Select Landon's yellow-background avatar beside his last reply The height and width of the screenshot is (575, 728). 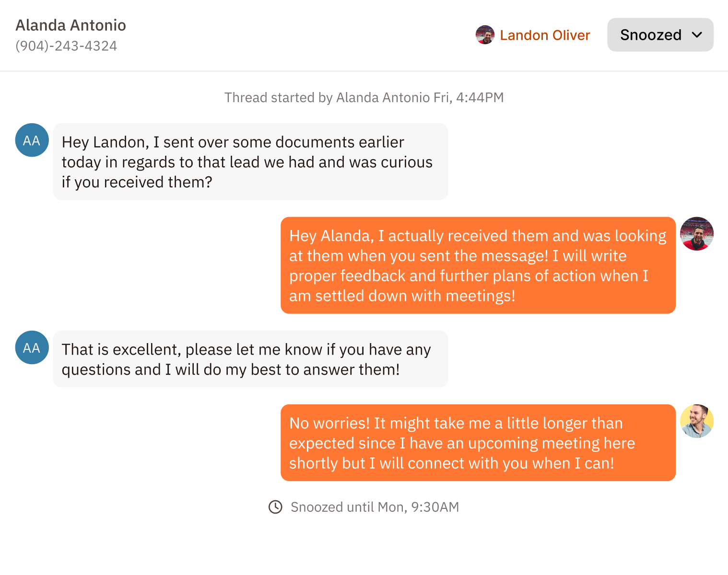pyautogui.click(x=697, y=421)
